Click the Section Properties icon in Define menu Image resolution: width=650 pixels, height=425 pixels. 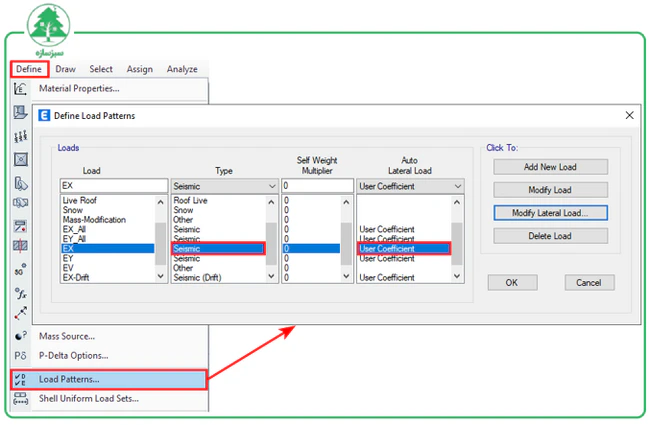coord(20,112)
